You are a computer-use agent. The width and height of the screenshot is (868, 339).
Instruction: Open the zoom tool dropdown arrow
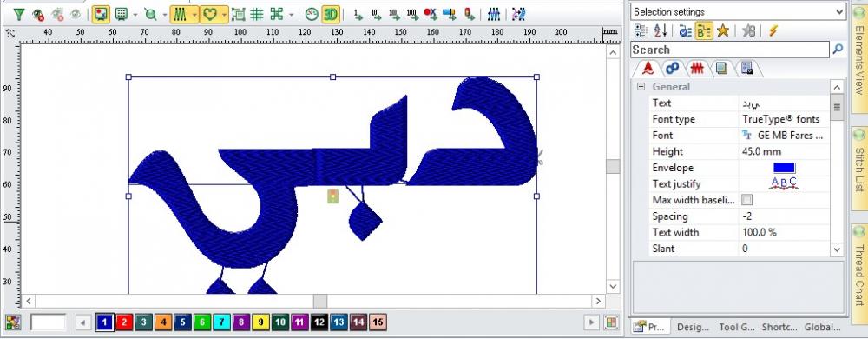pyautogui.click(x=164, y=15)
